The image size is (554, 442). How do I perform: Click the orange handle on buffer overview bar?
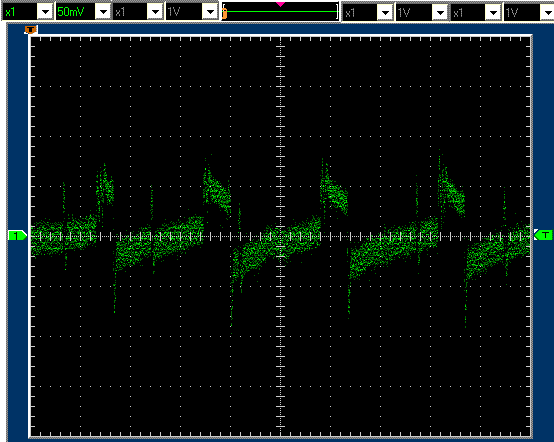tap(224, 14)
